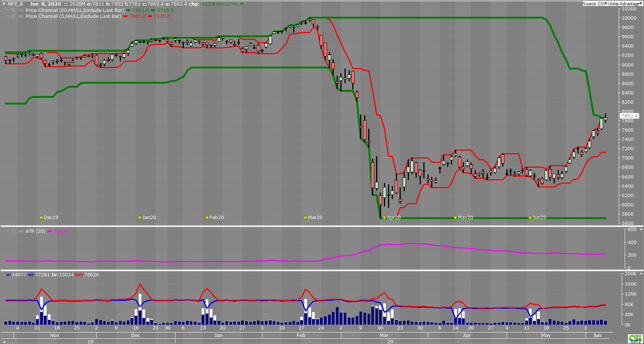The width and height of the screenshot is (644, 344).
Task: Click the 2020M contract code in header
Action: click(x=77, y=4)
